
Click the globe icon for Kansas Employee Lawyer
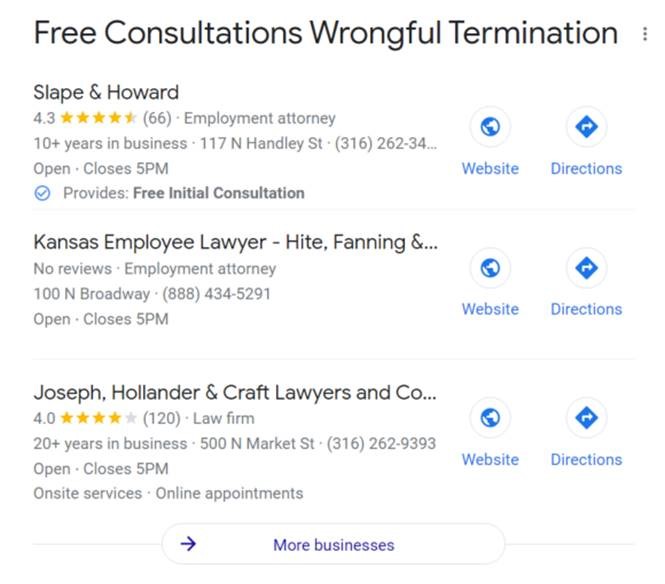click(x=490, y=268)
